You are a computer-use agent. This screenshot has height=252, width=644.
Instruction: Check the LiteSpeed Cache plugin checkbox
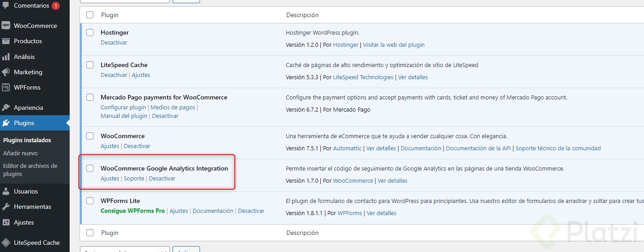90,65
